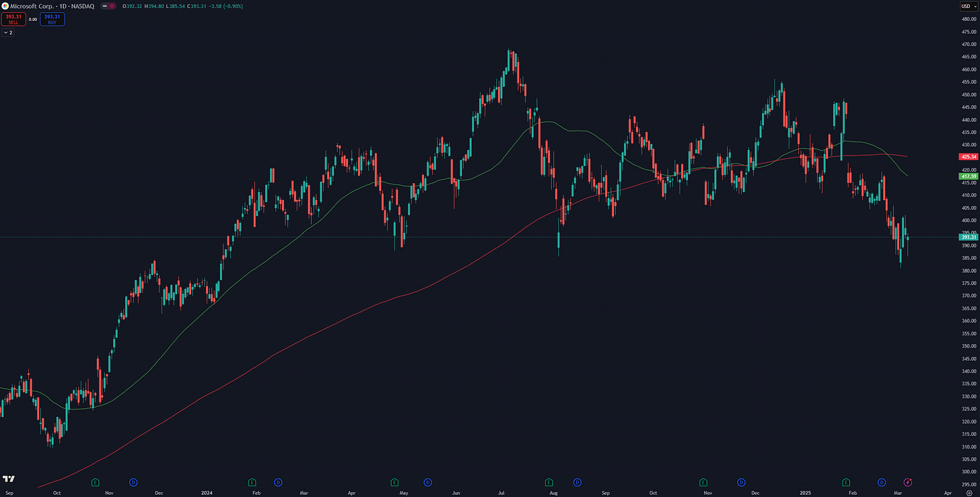This screenshot has height=497, width=980.
Task: Click the May 2024 dividend D marker
Action: 427,482
